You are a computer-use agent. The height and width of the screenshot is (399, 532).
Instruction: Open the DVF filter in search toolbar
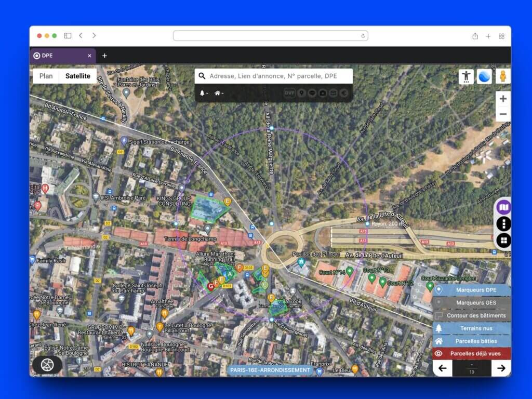coord(289,93)
